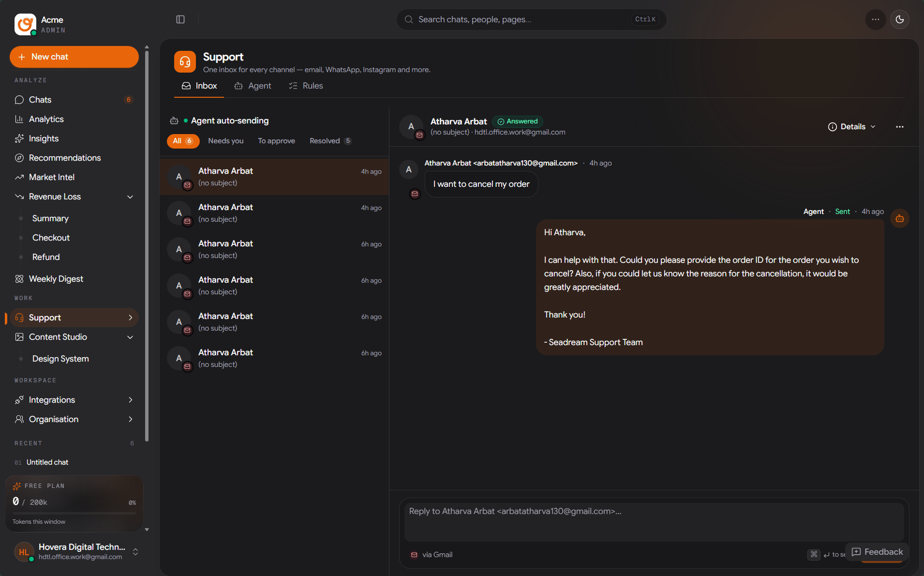
Task: Open the Details dropdown
Action: (x=852, y=127)
